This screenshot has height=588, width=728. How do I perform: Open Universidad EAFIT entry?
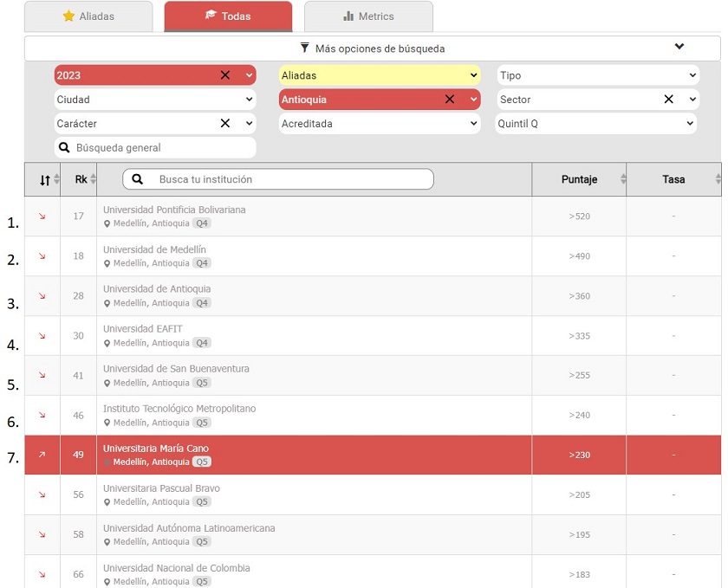pyautogui.click(x=142, y=329)
